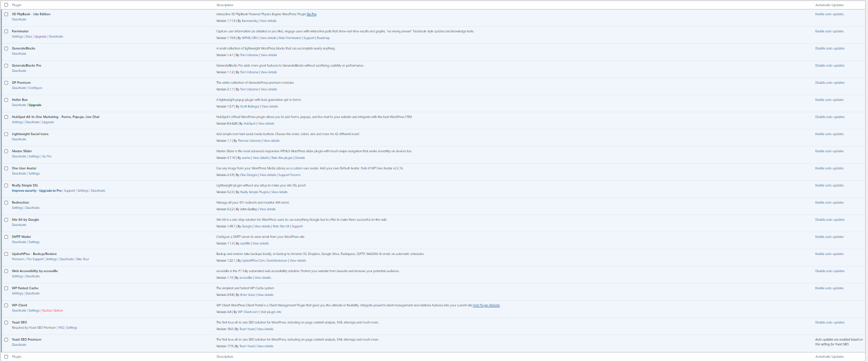Open Web Accessibility by accessiBe Settings
This screenshot has width=868, height=362.
click(17, 276)
